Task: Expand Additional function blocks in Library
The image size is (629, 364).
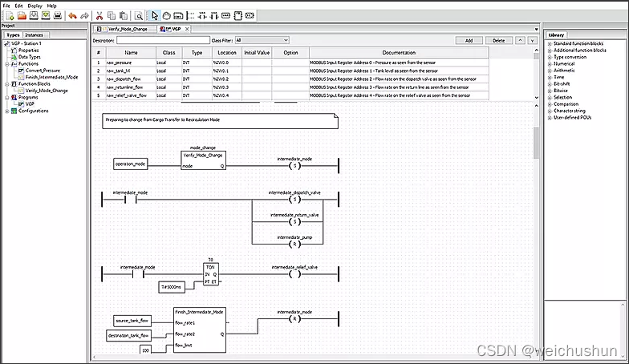Action: (x=550, y=51)
